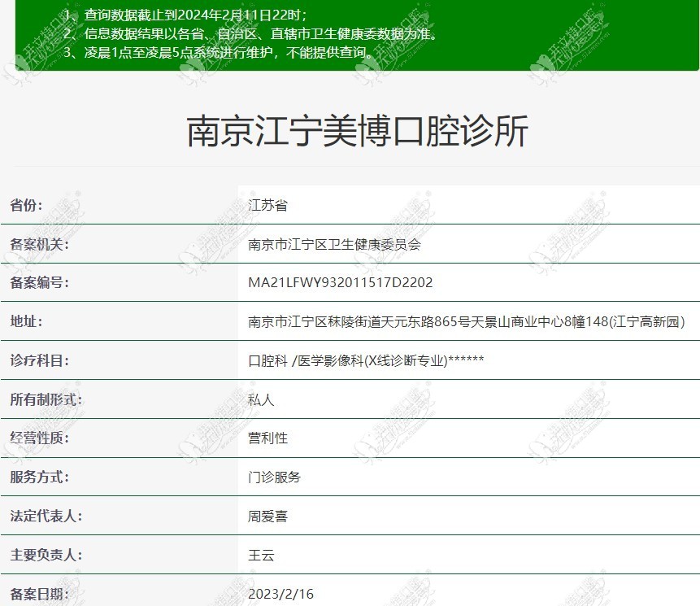This screenshot has width=700, height=606.
Task: Click notice line 凌晨1点至凌晨5点系统进行维护
Action: coord(179,53)
